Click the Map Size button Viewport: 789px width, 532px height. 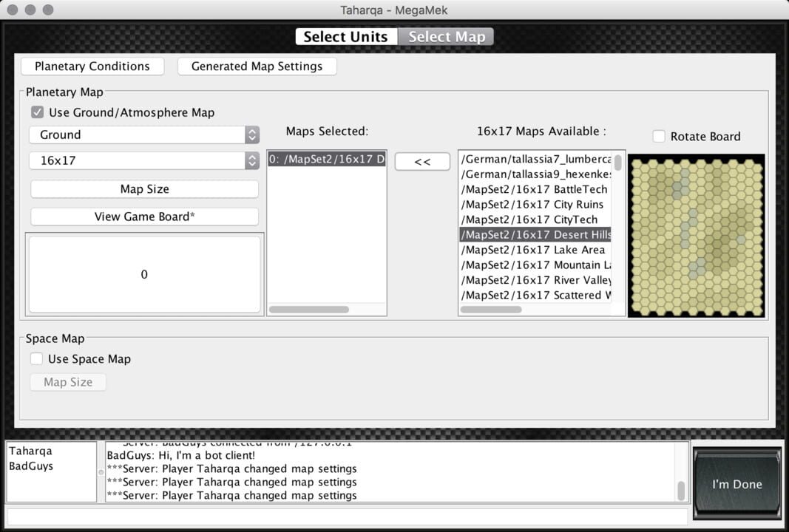click(143, 188)
